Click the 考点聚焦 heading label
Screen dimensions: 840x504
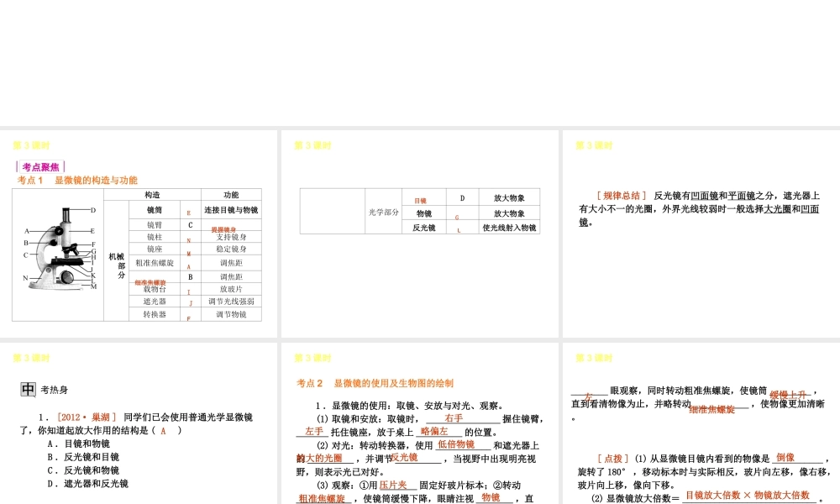[40, 167]
